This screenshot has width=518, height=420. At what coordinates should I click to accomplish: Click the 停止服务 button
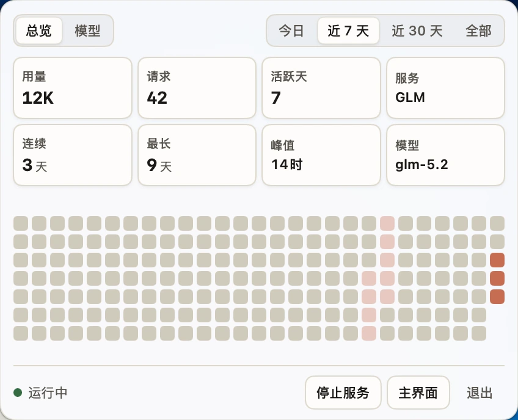click(x=343, y=393)
